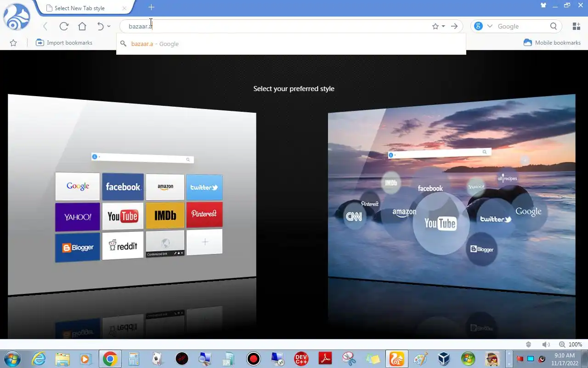Open the red record button app in taskbar
588x368 pixels.
253,359
